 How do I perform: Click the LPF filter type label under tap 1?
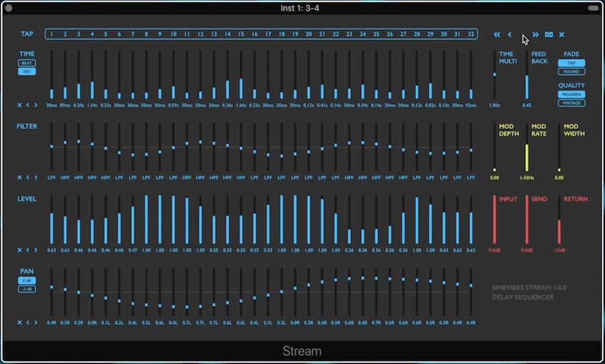coord(52,177)
